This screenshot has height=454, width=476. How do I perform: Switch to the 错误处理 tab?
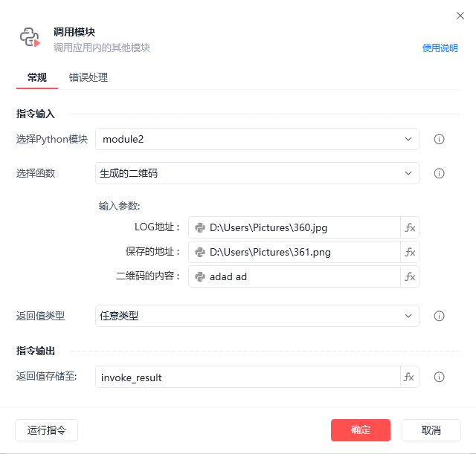pos(89,77)
